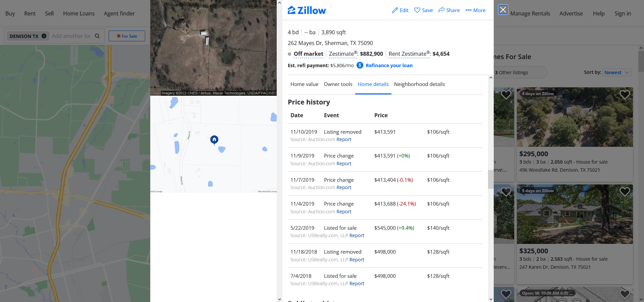The height and width of the screenshot is (302, 644).
Task: Report the 11/9/2019 Price change entry
Action: (x=344, y=164)
